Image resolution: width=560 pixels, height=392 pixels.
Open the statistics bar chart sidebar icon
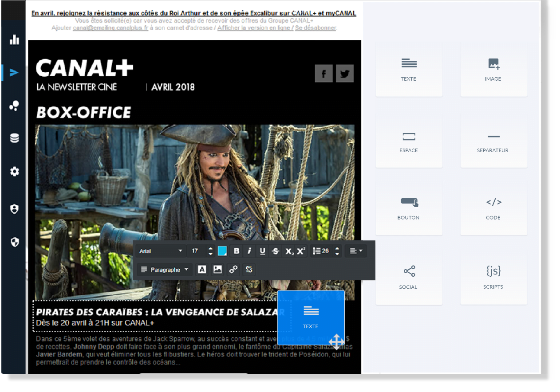tap(15, 39)
